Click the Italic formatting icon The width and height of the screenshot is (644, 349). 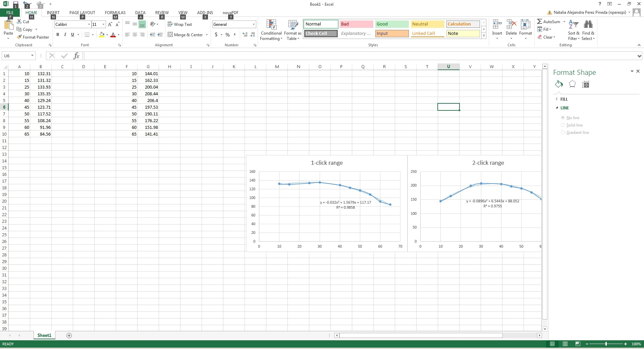(x=65, y=35)
